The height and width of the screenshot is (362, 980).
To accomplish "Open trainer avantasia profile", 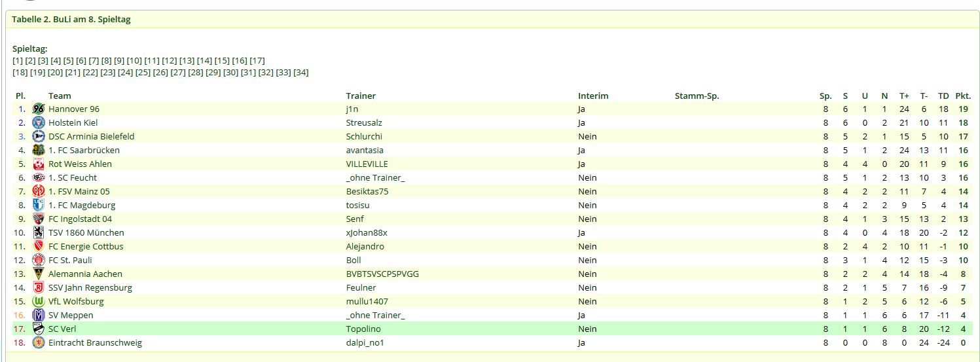I will 365,150.
